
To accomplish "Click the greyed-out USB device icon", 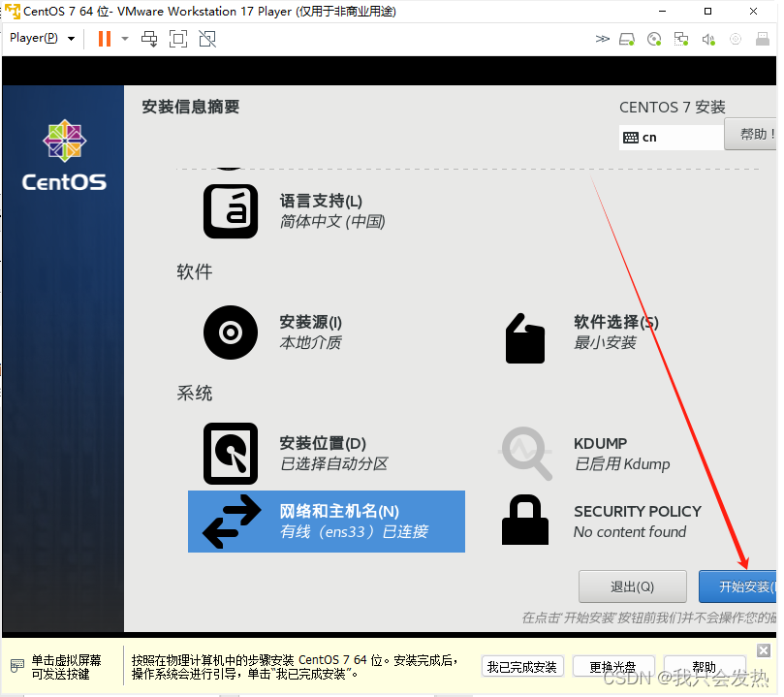I will click(735, 39).
